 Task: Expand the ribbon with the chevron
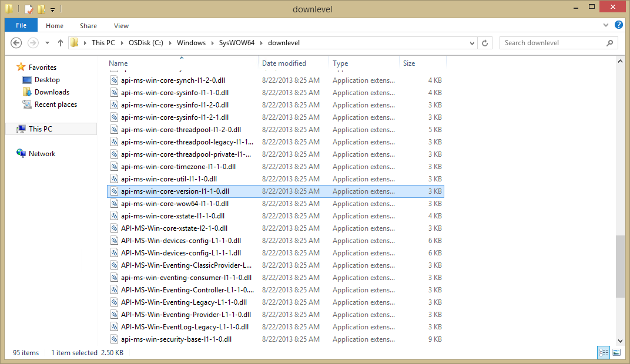[606, 25]
